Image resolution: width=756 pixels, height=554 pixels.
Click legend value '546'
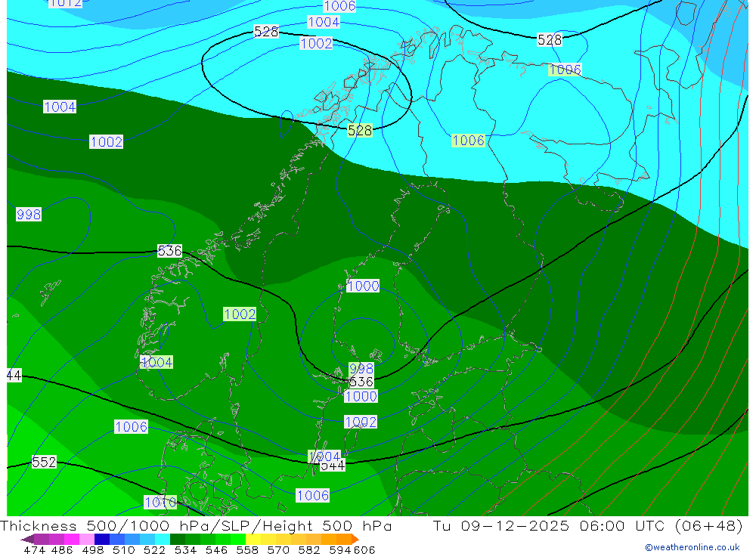216,549
